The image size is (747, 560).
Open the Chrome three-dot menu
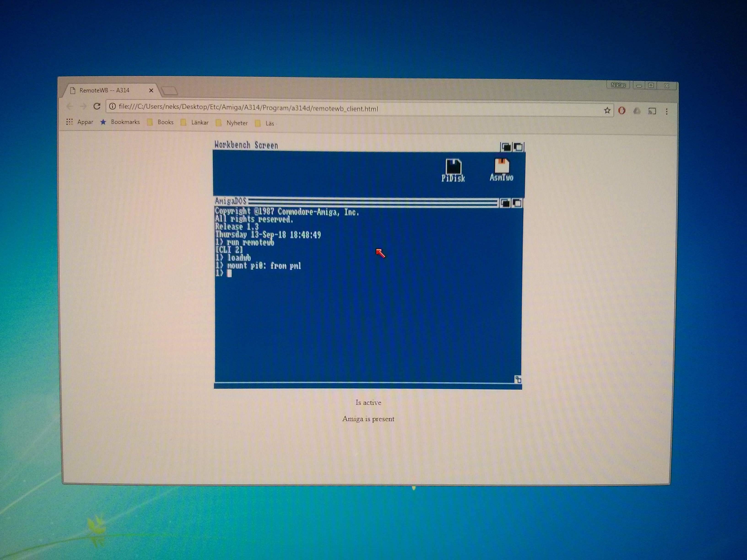667,111
